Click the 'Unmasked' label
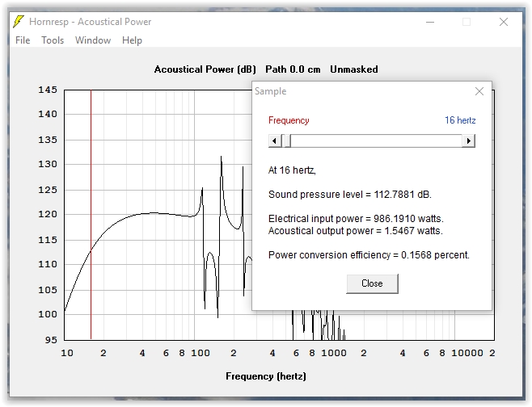The height and width of the screenshot is (407, 532). click(354, 69)
